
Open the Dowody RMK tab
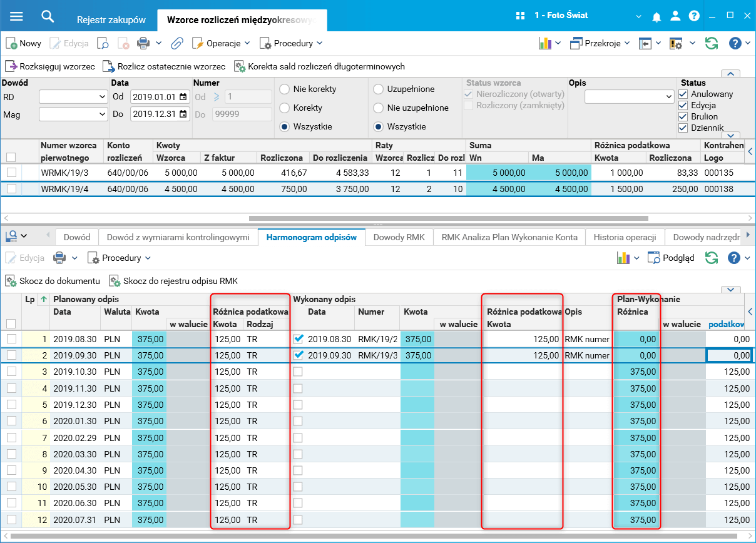[x=399, y=237]
